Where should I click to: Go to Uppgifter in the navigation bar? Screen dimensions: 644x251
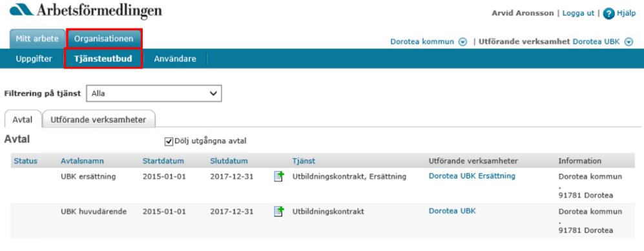[34, 59]
